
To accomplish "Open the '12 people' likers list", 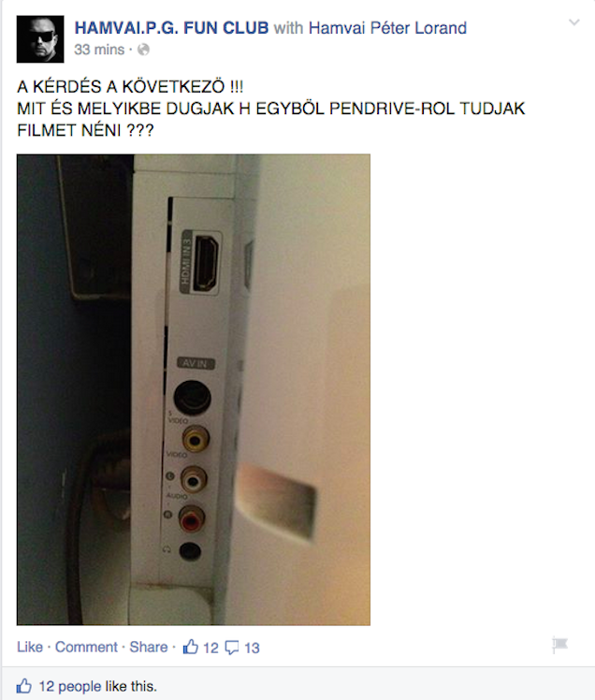I will click(x=69, y=686).
